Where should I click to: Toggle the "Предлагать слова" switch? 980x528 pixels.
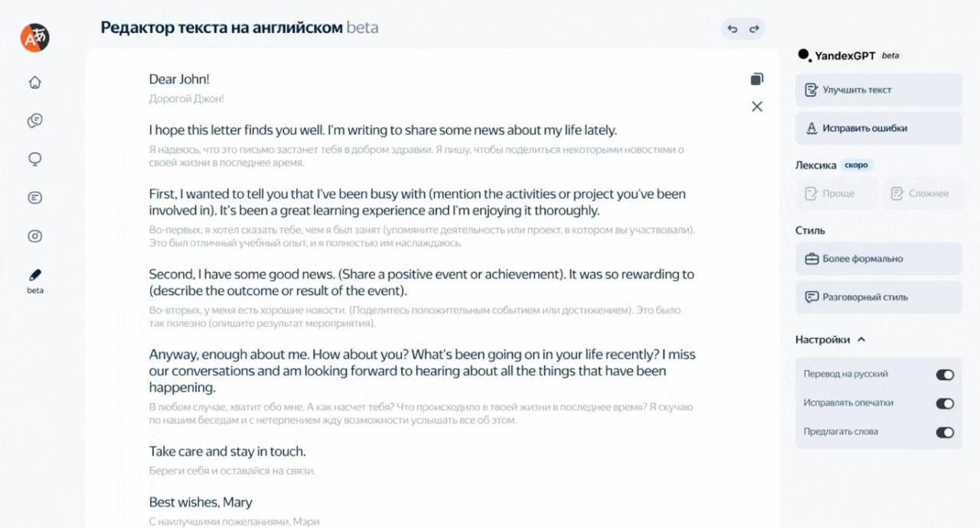pyautogui.click(x=945, y=432)
